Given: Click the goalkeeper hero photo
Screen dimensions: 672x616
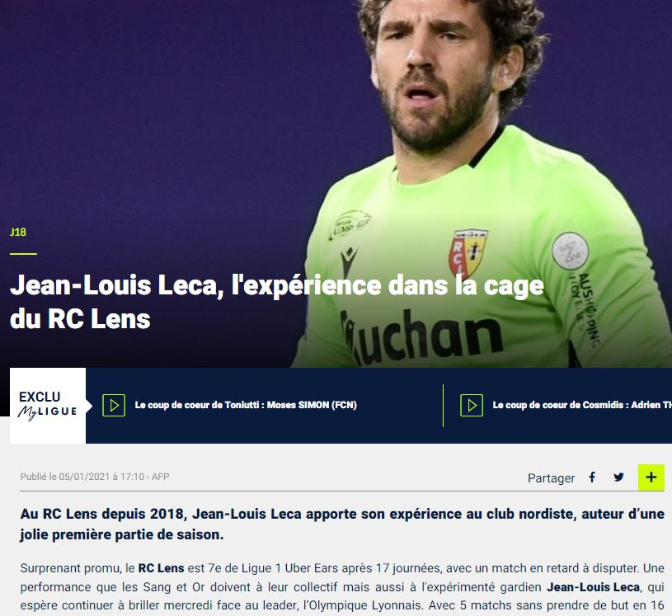Looking at the screenshot, I should 480,183.
